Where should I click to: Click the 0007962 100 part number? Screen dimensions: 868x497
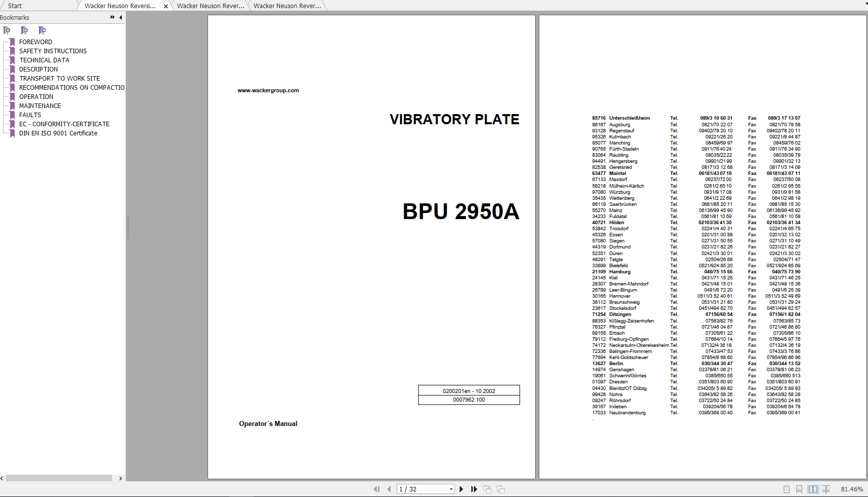point(469,400)
